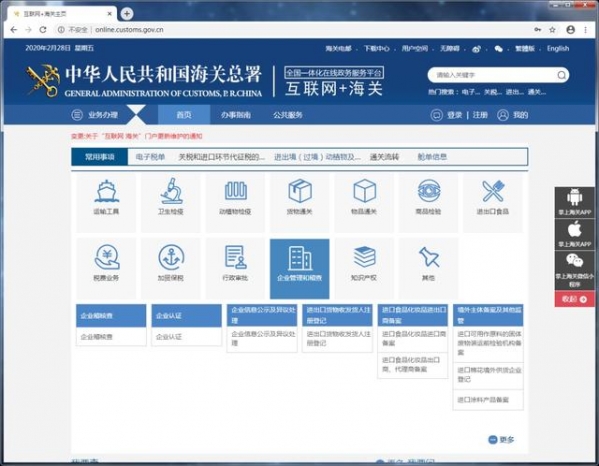Open 进口食品化妆品出口商、代理商备案 item
This screenshot has height=466, width=599.
pos(413,365)
